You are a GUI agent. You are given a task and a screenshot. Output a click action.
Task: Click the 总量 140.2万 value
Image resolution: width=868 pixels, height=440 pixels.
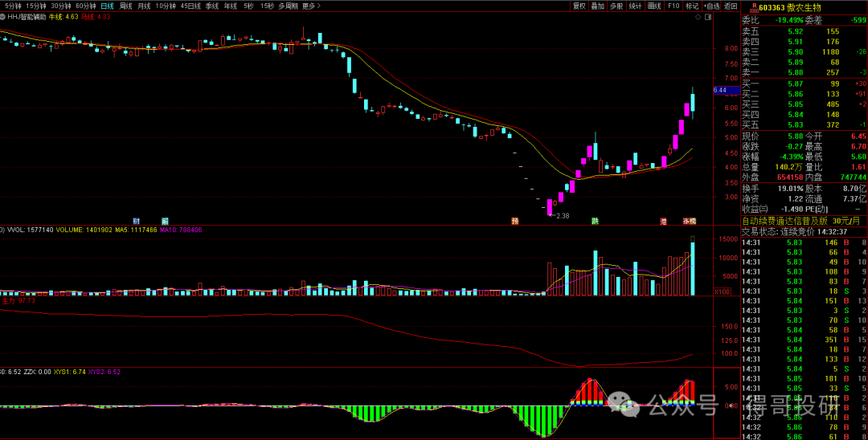click(790, 168)
